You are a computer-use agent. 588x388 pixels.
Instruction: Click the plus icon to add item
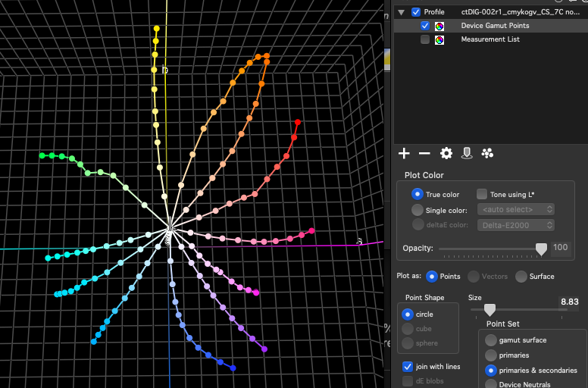click(404, 154)
